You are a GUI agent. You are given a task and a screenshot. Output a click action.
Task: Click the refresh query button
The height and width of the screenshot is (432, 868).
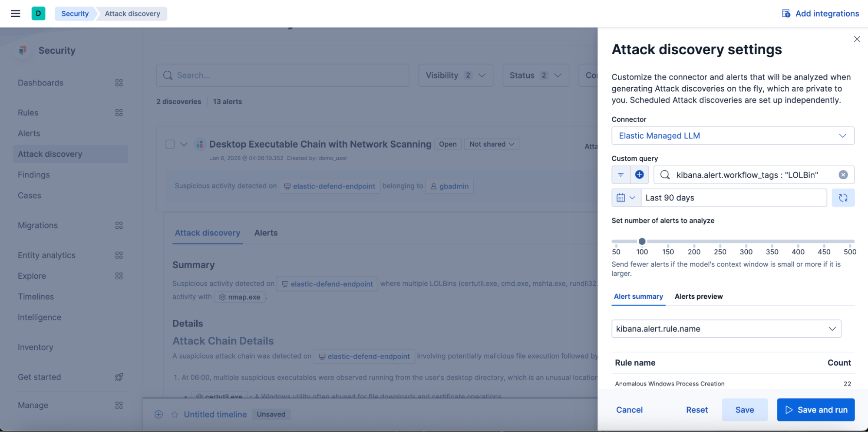click(843, 198)
